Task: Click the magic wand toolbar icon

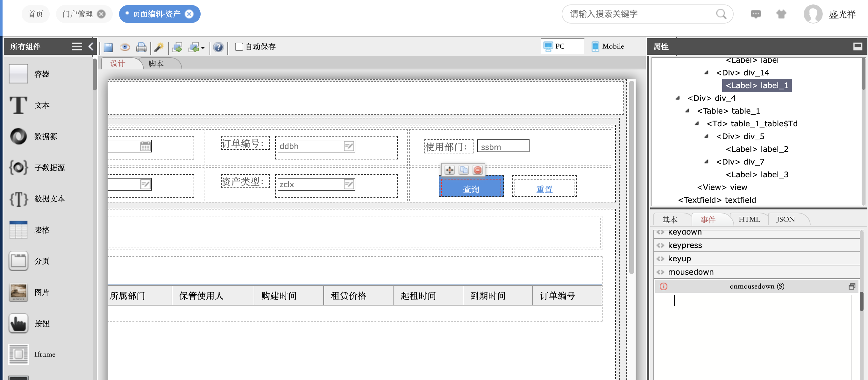Action: pyautogui.click(x=159, y=47)
